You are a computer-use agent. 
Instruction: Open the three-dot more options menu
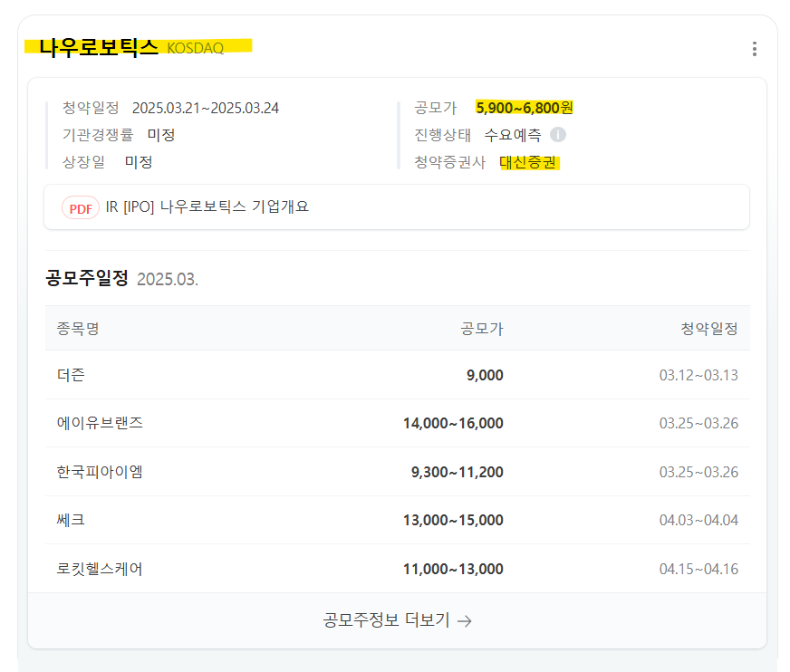[755, 49]
